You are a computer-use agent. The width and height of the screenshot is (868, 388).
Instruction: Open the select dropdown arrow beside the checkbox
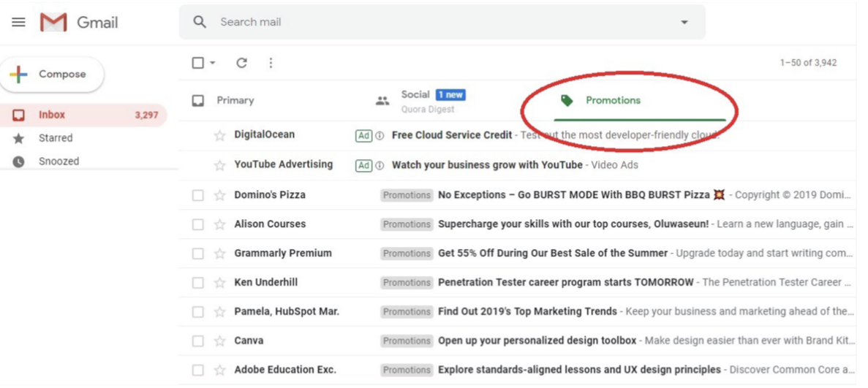(213, 63)
